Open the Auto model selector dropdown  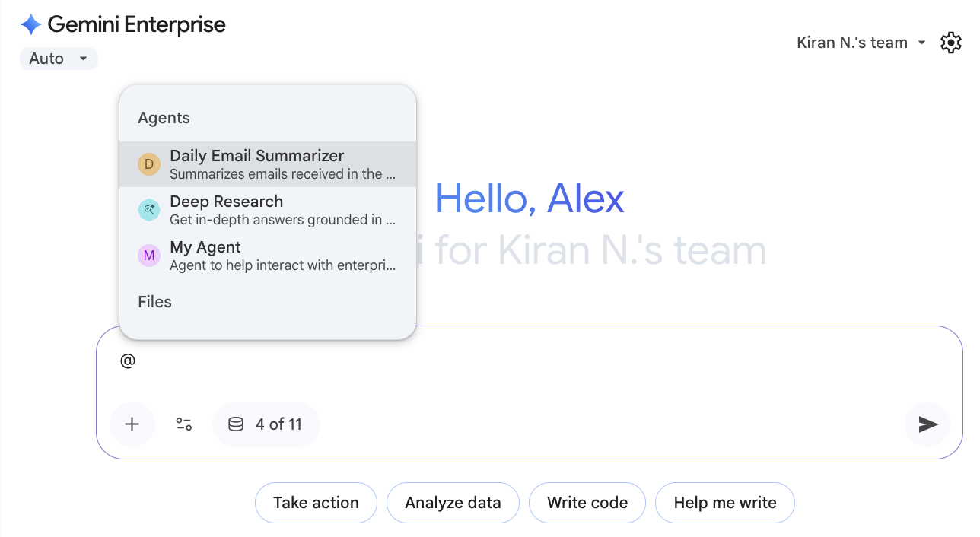[x=59, y=58]
